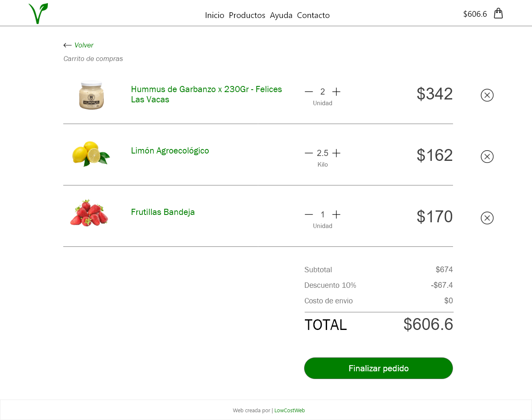Open the shopping bag cart icon

[x=498, y=14]
